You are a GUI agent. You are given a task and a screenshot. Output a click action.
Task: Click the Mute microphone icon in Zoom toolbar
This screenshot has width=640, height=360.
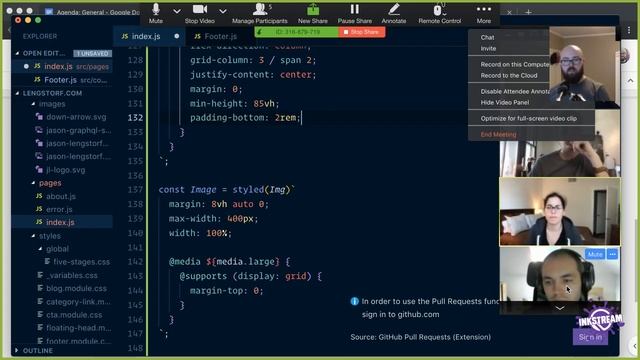pyautogui.click(x=156, y=9)
